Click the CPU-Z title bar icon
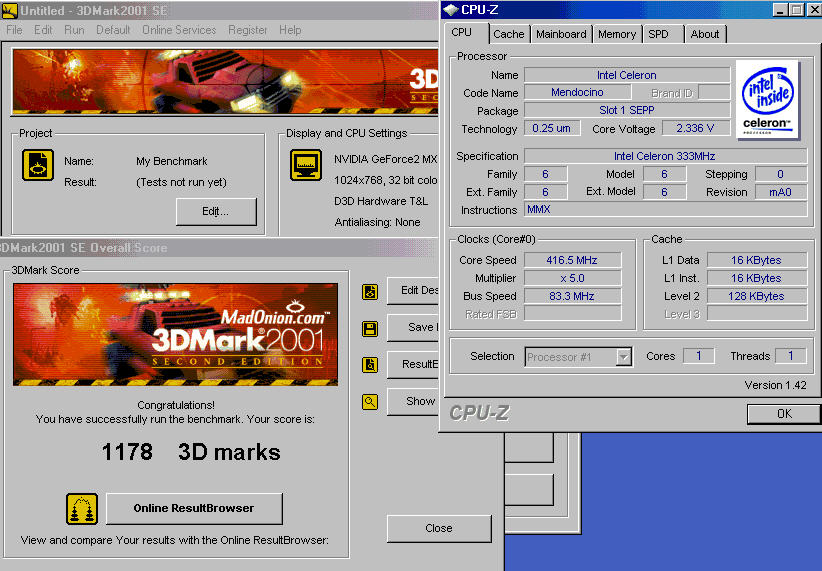822x571 pixels. click(x=450, y=10)
